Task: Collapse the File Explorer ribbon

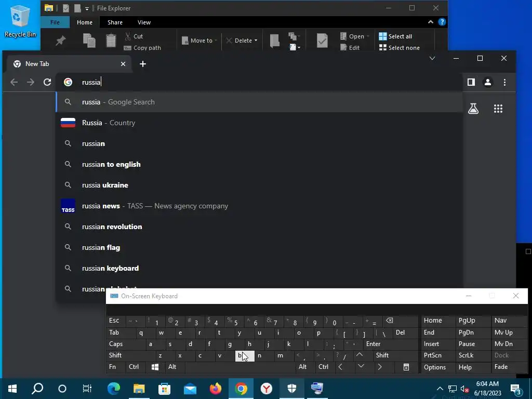Action: coord(431,22)
